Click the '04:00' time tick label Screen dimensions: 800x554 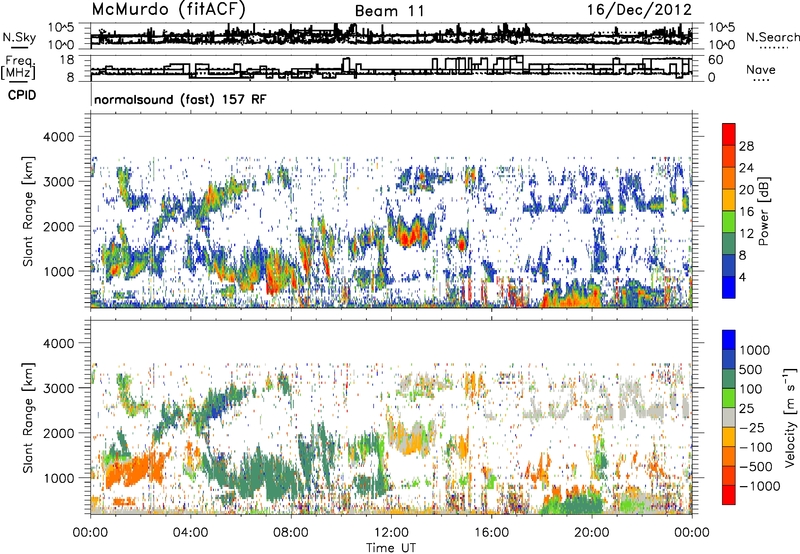tap(190, 533)
